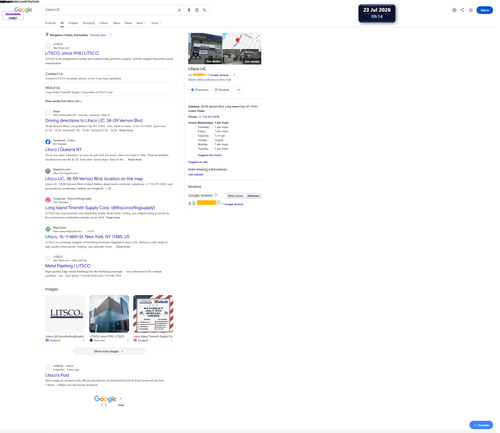Go to the Next results page
Image resolution: width=500 pixels, height=433 pixels.
pyautogui.click(x=121, y=405)
